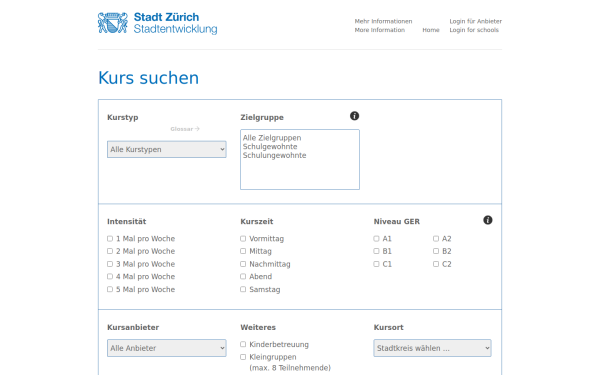Open the Glossar link
The image size is (600, 375).
(185, 129)
